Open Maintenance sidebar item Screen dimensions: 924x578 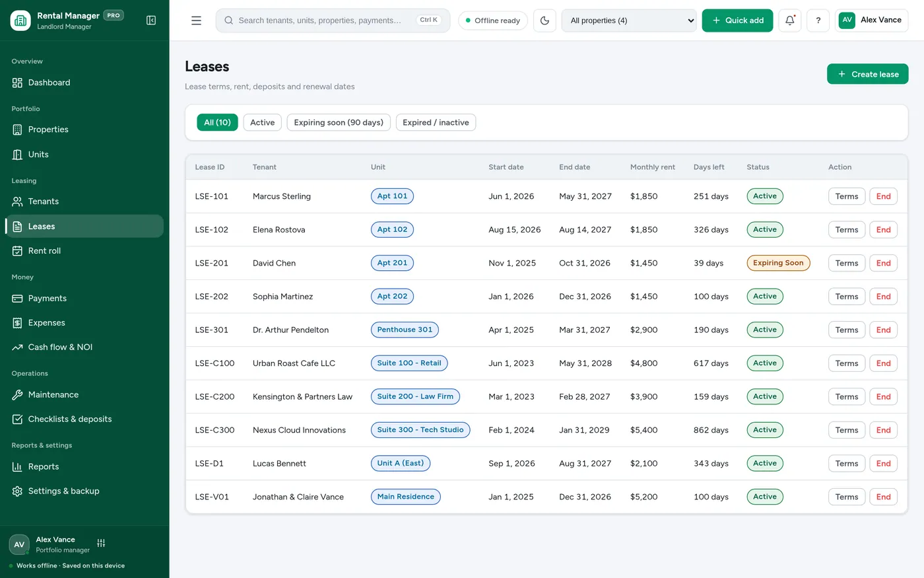84,395
